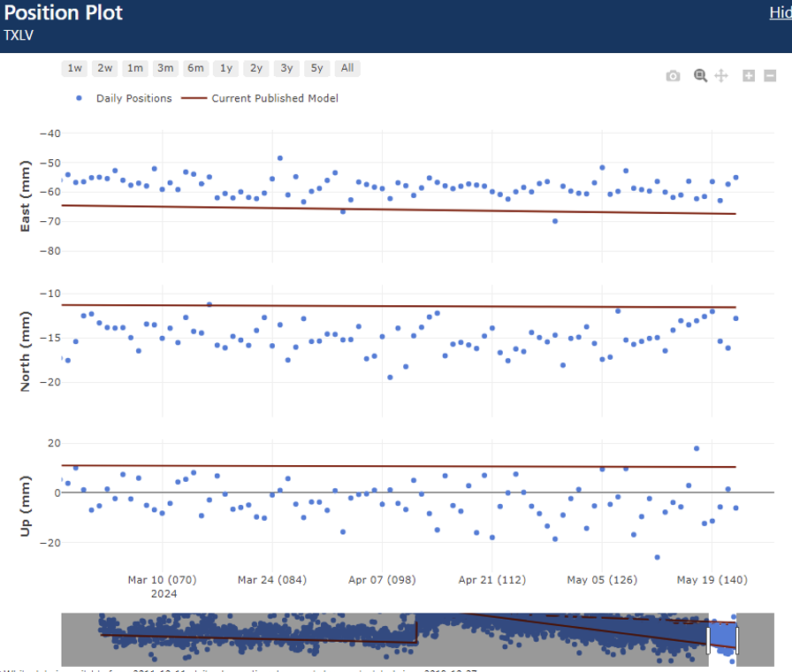Download the plot using the camera icon
This screenshot has width=792, height=672.
coord(673,77)
